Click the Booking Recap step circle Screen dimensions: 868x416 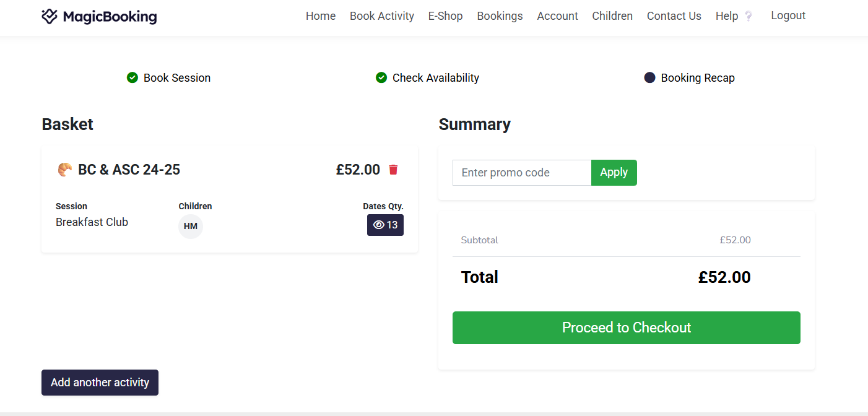click(649, 77)
